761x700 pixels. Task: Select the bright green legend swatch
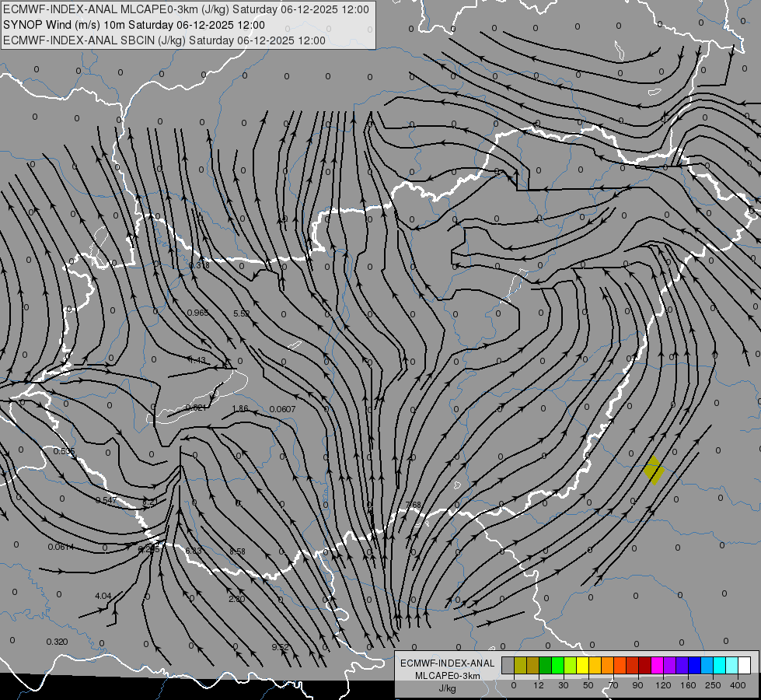click(x=557, y=665)
